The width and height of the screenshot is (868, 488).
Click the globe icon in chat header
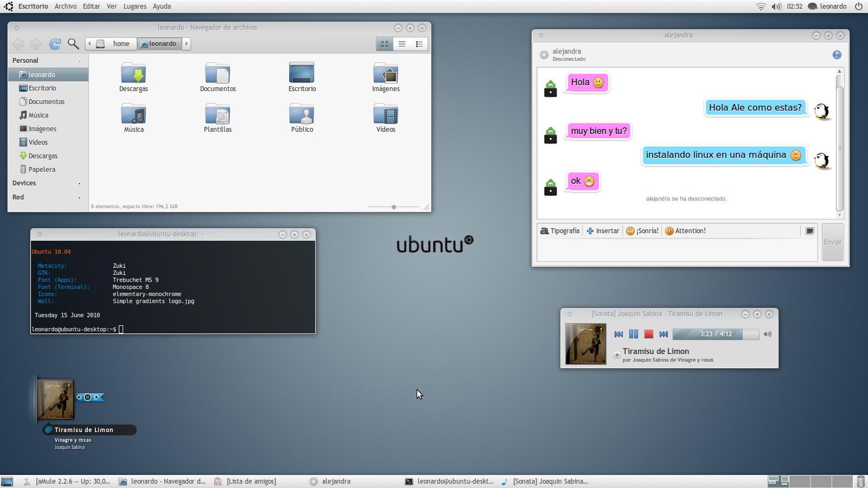pyautogui.click(x=837, y=55)
